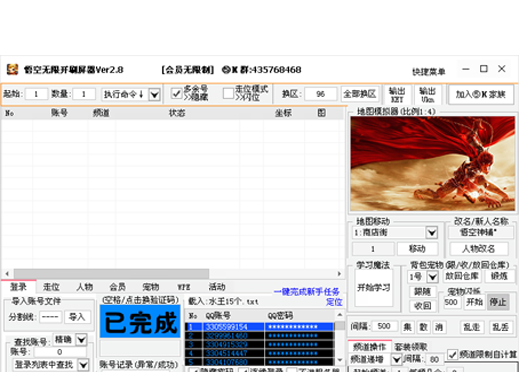This screenshot has width=519, height=372.
Task: Open the 1号 pet slot dropdown
Action: (432, 277)
